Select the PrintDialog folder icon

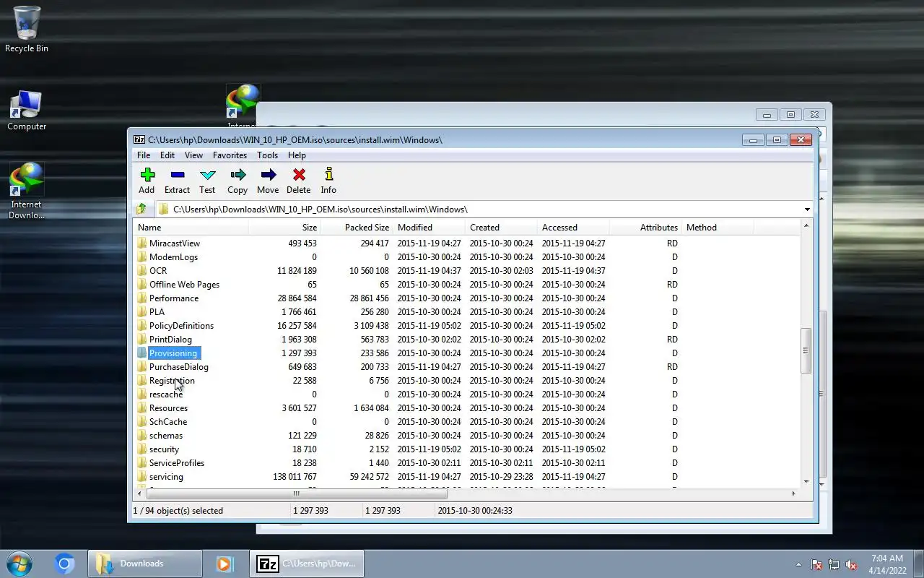(141, 340)
